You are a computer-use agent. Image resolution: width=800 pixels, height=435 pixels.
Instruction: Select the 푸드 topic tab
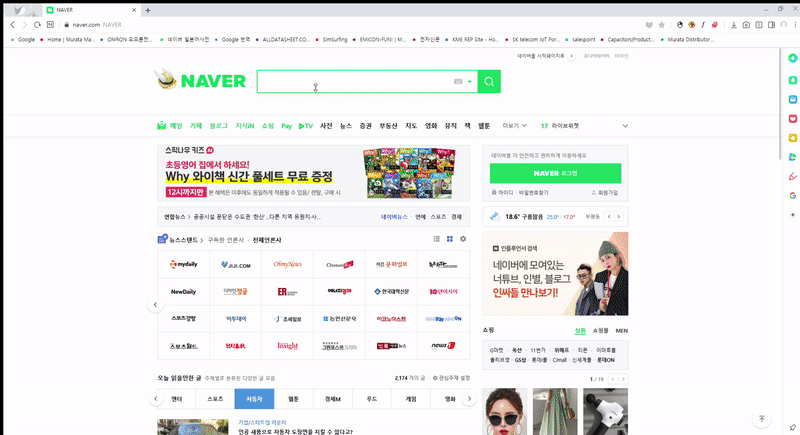371,399
